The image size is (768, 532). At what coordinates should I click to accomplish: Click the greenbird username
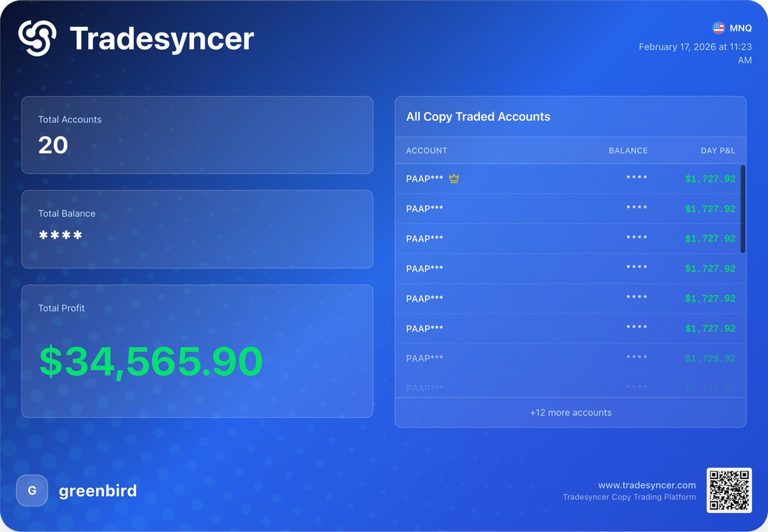(x=98, y=491)
